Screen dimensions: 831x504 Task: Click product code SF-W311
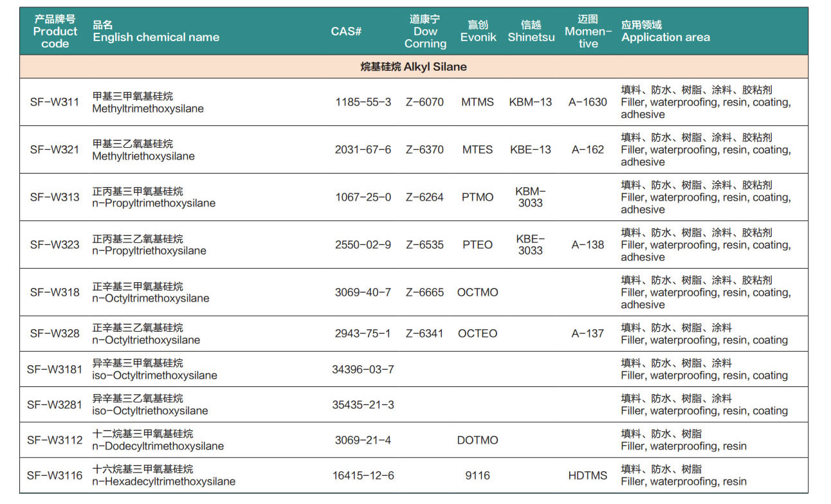tap(55, 102)
